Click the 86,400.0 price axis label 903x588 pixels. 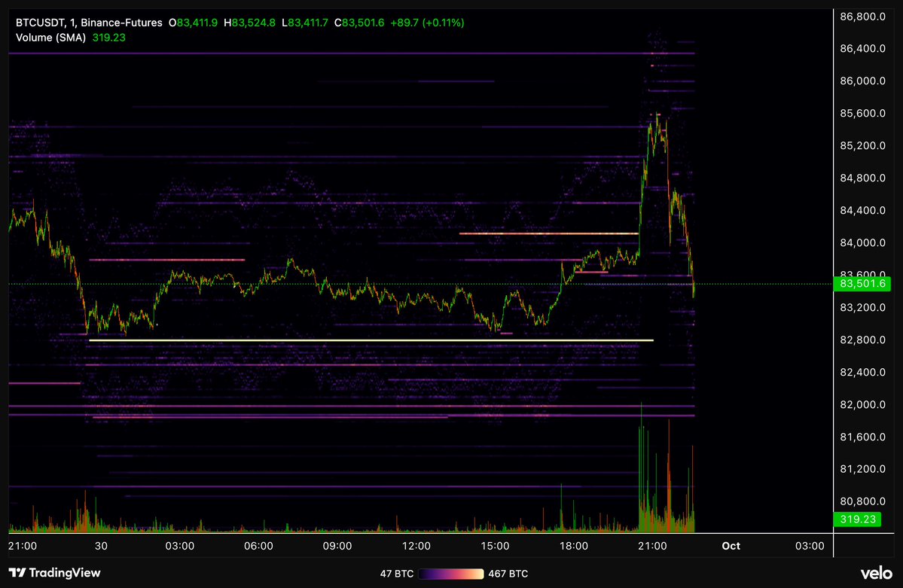[x=862, y=48]
